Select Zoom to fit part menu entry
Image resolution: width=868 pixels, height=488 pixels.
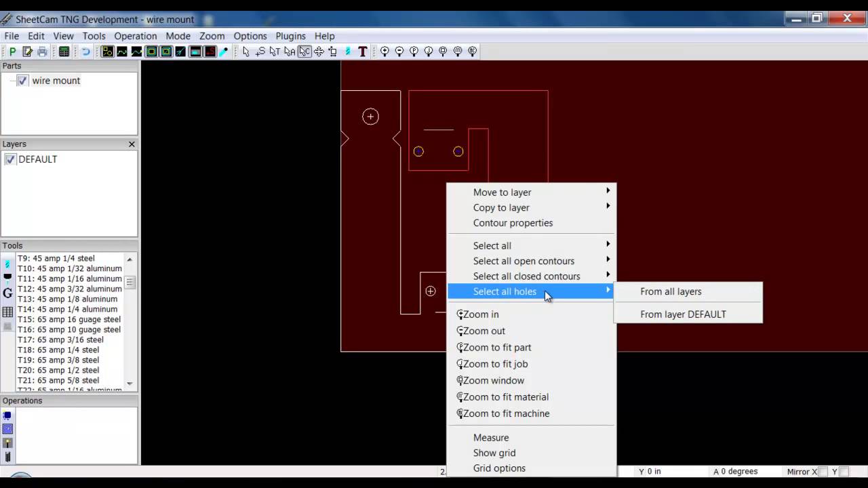click(x=532, y=348)
